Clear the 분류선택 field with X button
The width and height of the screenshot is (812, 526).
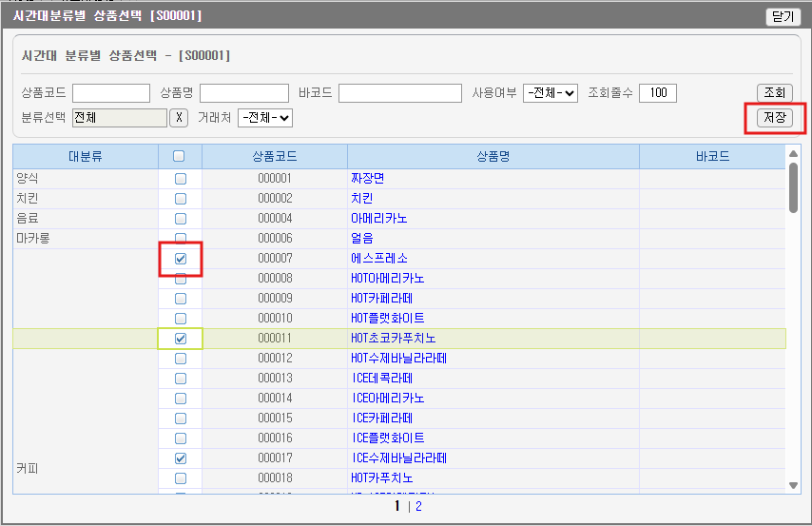(x=179, y=118)
